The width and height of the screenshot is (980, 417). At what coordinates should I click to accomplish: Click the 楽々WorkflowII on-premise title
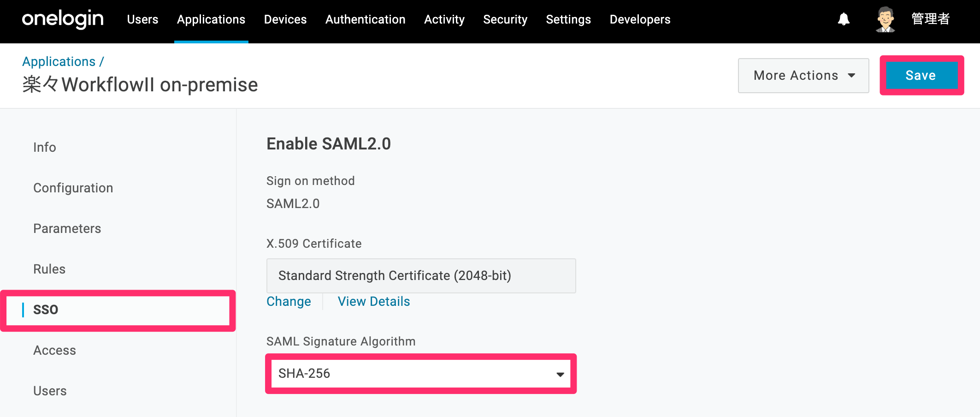click(x=140, y=84)
